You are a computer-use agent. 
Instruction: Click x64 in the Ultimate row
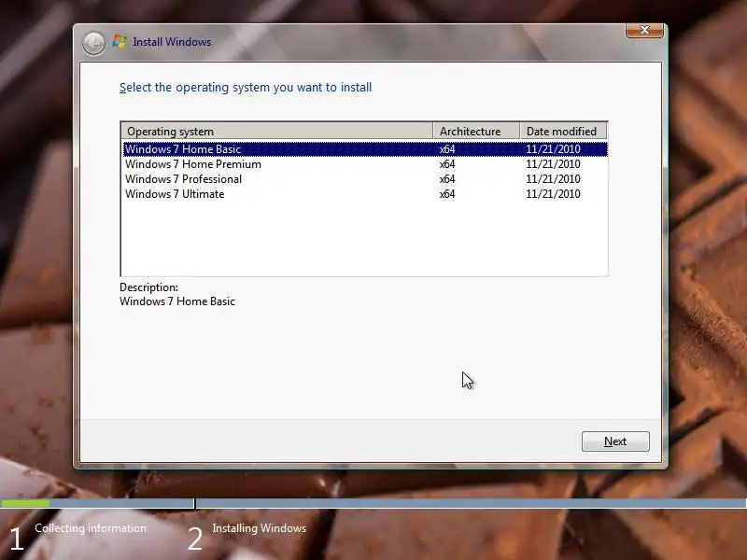447,194
